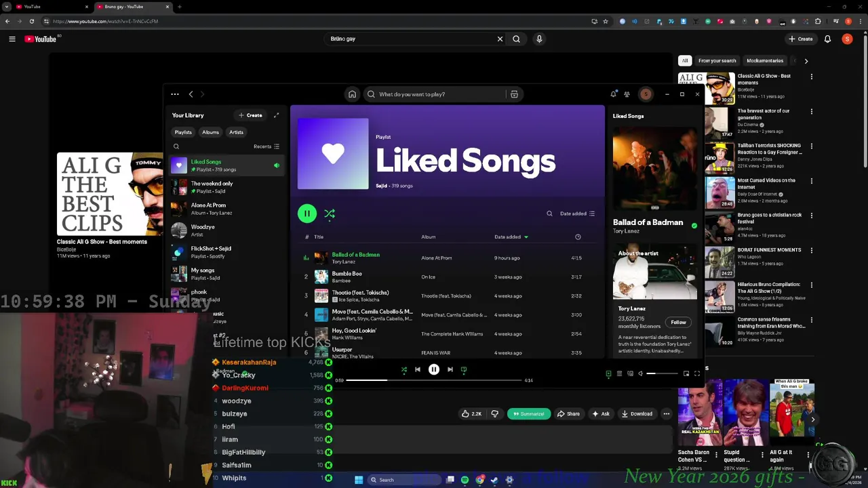Select From your search chip
The image size is (868, 488).
point(717,61)
